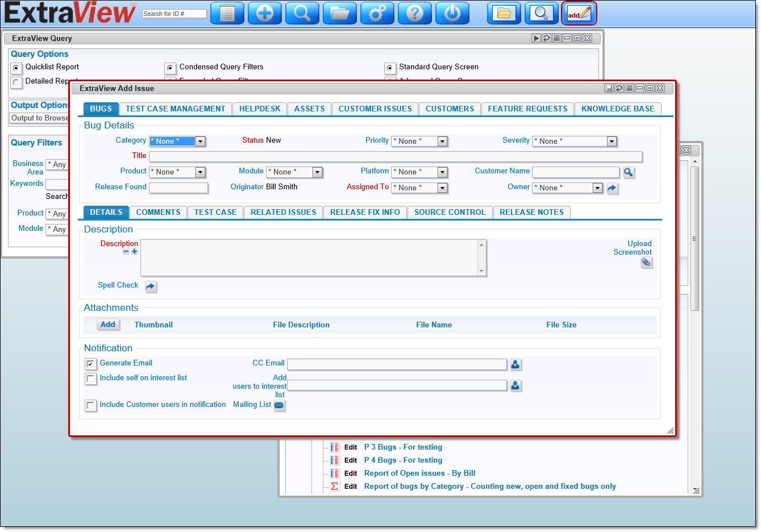Expand the Assigned To dropdown
This screenshot has width=761, height=532.
point(442,188)
